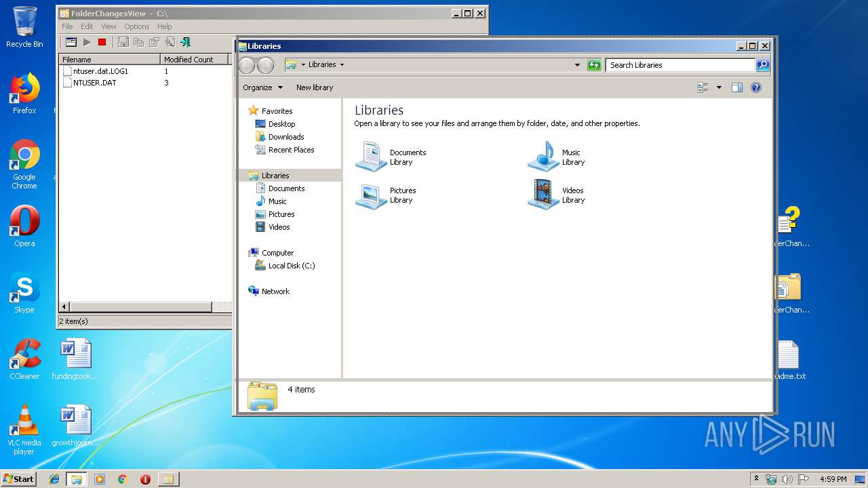The image size is (868, 488).
Task: Click the horizontal scrollbar in FolderChangesView list
Action: coord(141,307)
